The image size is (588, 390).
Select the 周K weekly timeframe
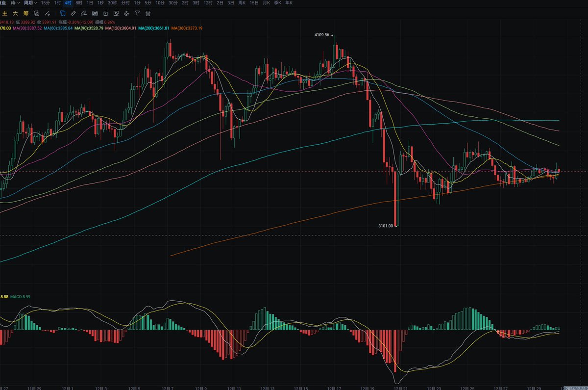pos(242,3)
